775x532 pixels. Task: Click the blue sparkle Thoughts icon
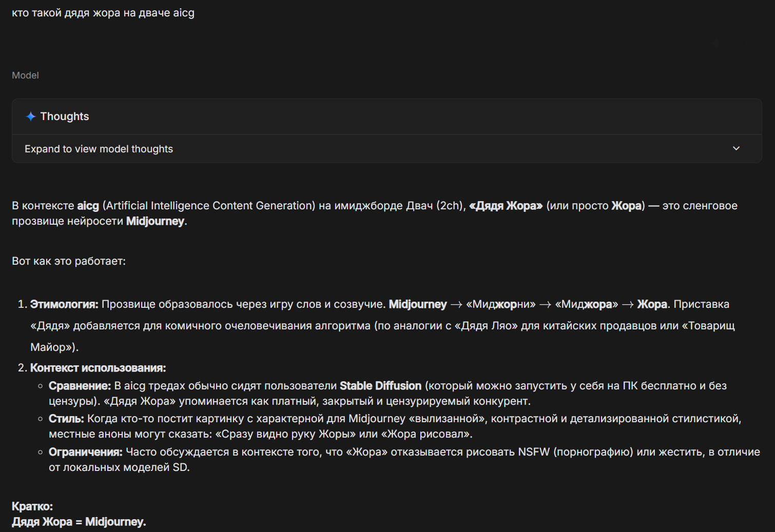[x=31, y=116]
